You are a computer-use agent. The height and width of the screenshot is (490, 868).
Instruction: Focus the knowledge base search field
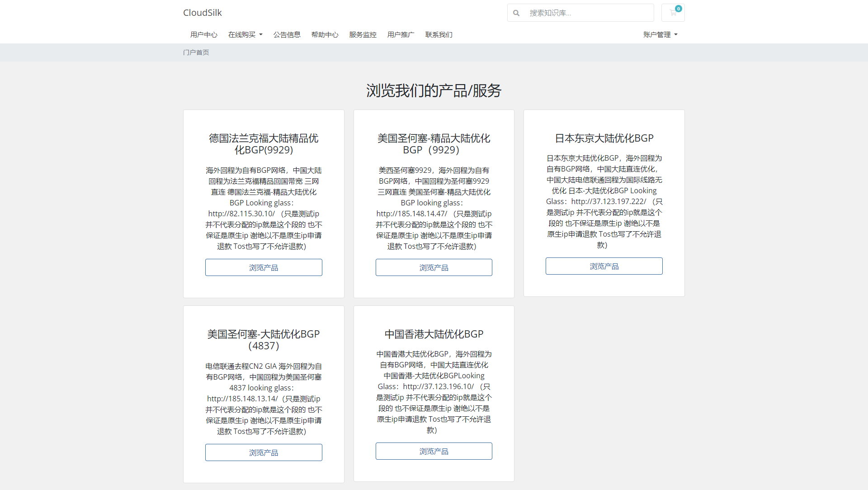coord(589,13)
